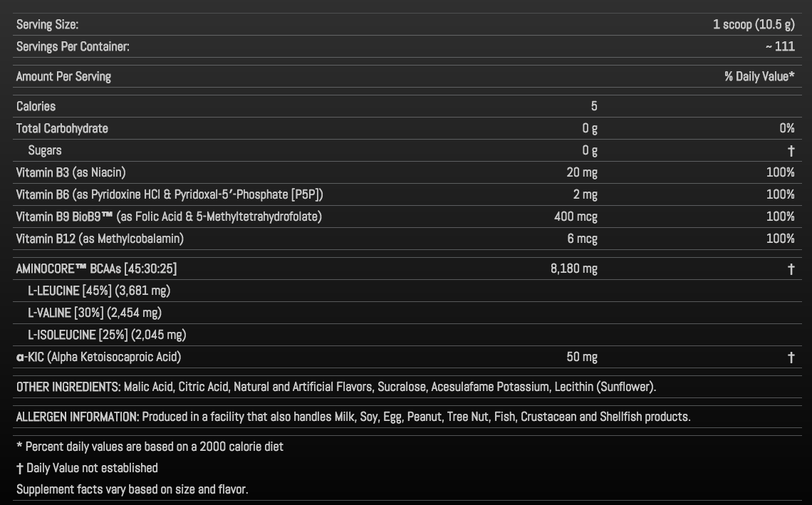Select the 1 scoop (10.5 g) value

[x=753, y=25]
